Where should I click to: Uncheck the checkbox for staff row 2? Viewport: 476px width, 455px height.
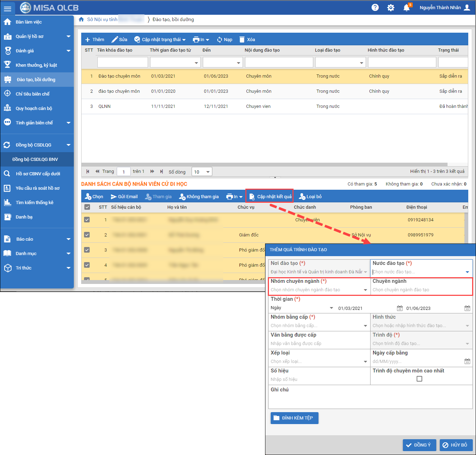87,235
